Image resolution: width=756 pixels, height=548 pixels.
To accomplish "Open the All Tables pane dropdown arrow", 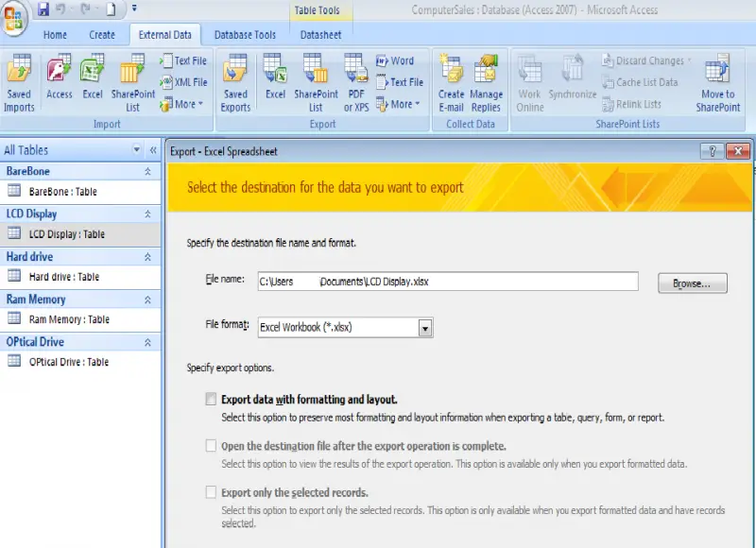I will [137, 150].
